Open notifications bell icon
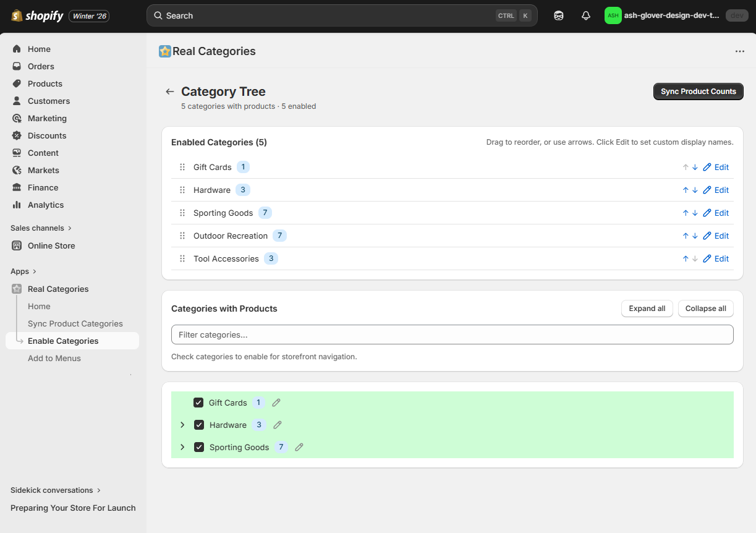The image size is (756, 533). (x=585, y=15)
